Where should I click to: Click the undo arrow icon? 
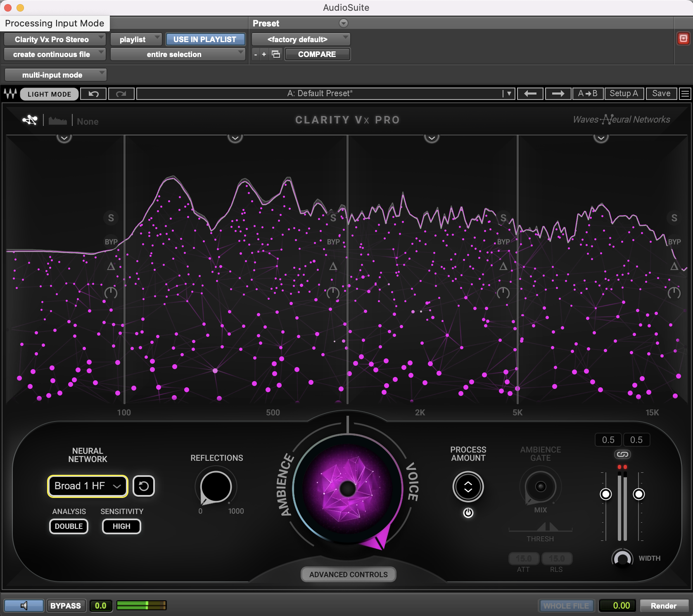(93, 94)
